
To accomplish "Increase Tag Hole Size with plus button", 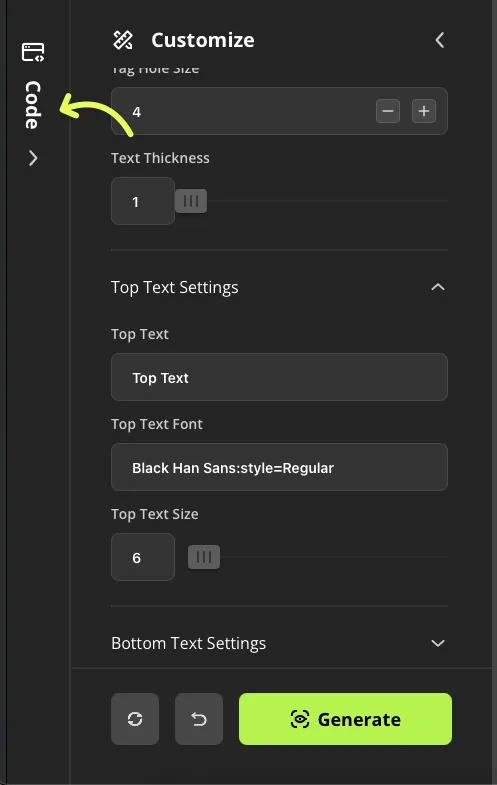I will click(424, 111).
